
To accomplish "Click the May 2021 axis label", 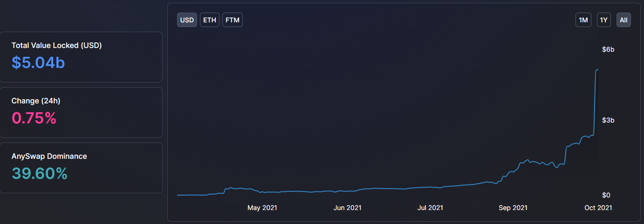I will tap(262, 208).
